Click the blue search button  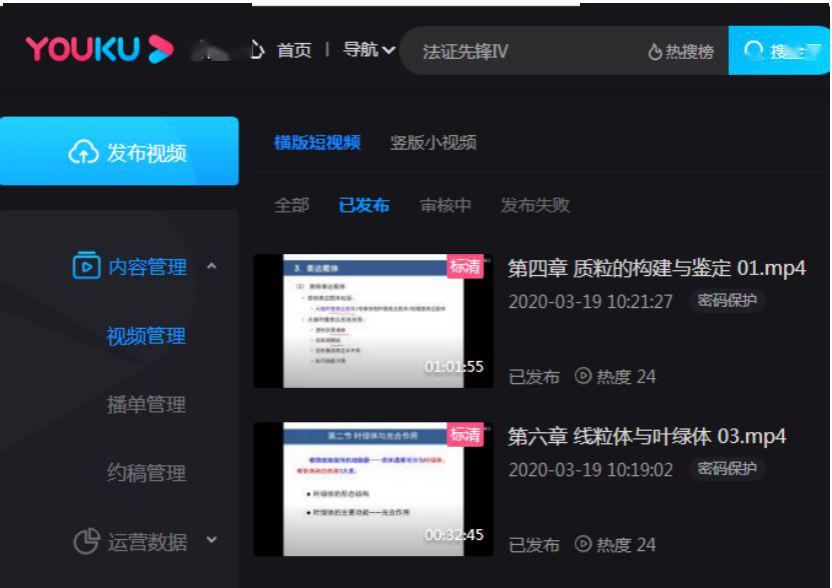(x=779, y=50)
